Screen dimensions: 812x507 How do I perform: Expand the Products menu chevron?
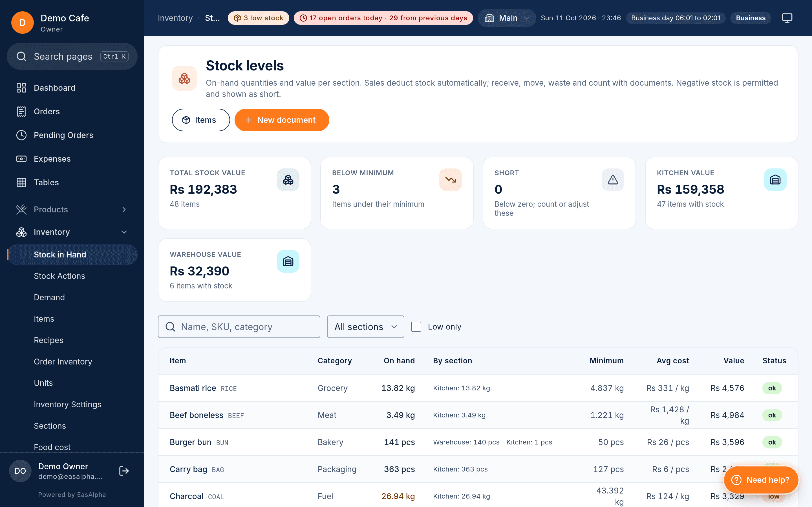tap(124, 210)
